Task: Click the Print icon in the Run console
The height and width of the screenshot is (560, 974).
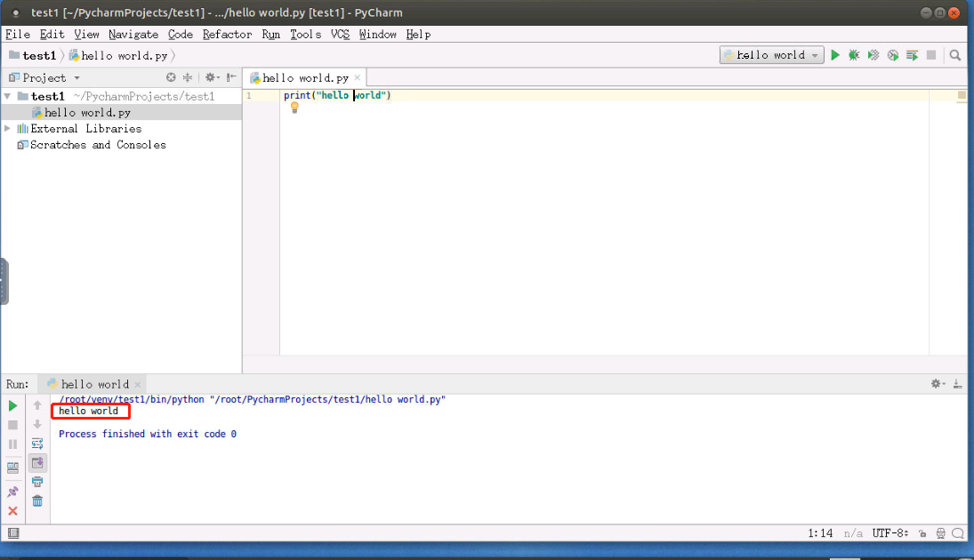Action: (x=37, y=482)
